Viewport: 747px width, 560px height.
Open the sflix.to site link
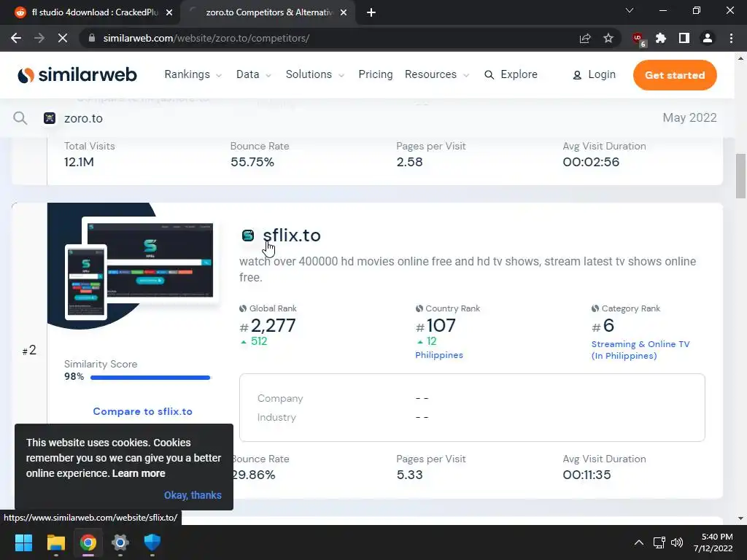coord(292,236)
